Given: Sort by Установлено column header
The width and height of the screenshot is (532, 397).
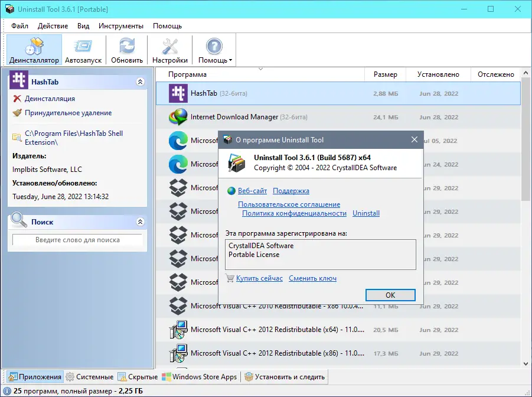Looking at the screenshot, I should pyautogui.click(x=438, y=74).
